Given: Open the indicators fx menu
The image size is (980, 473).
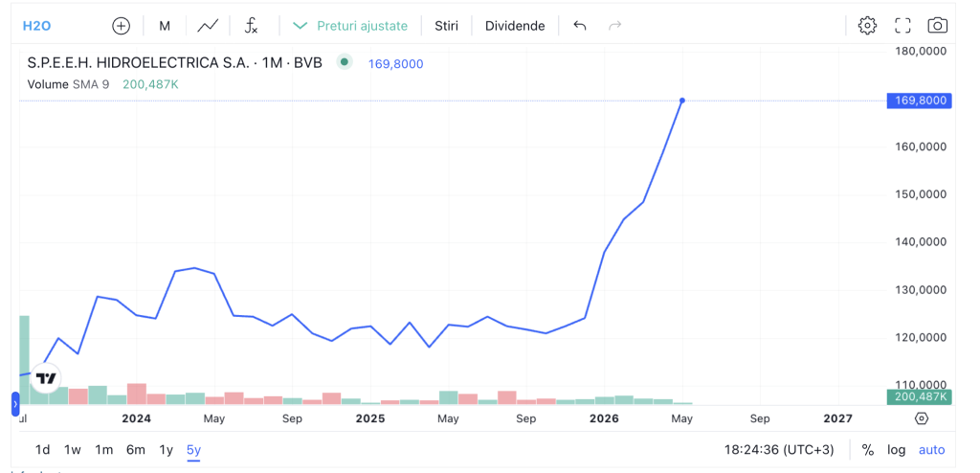Looking at the screenshot, I should click(x=252, y=26).
